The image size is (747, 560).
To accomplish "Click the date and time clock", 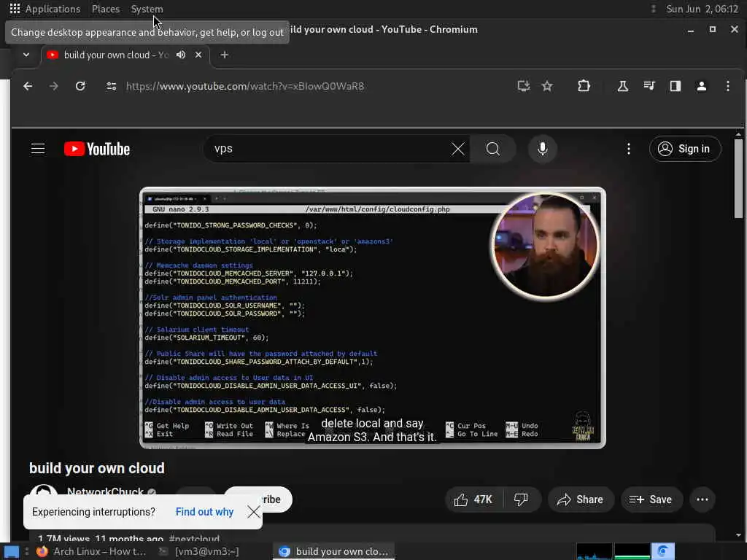I will 702,9.
